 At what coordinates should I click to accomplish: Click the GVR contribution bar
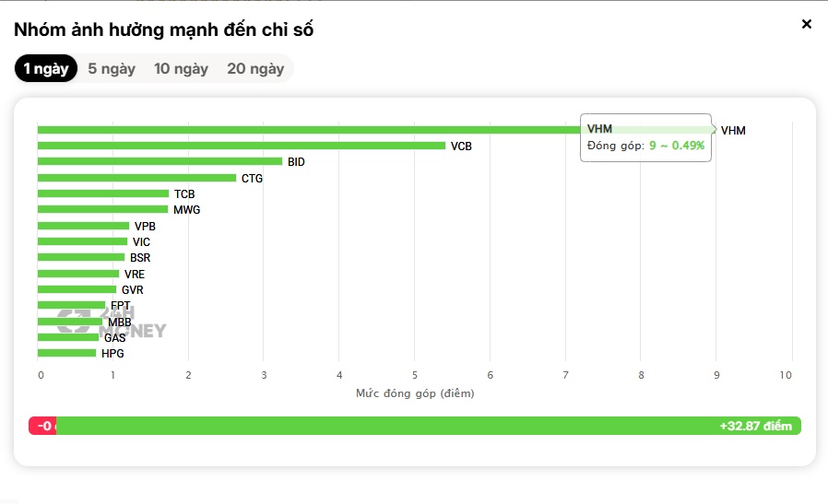pos(77,289)
